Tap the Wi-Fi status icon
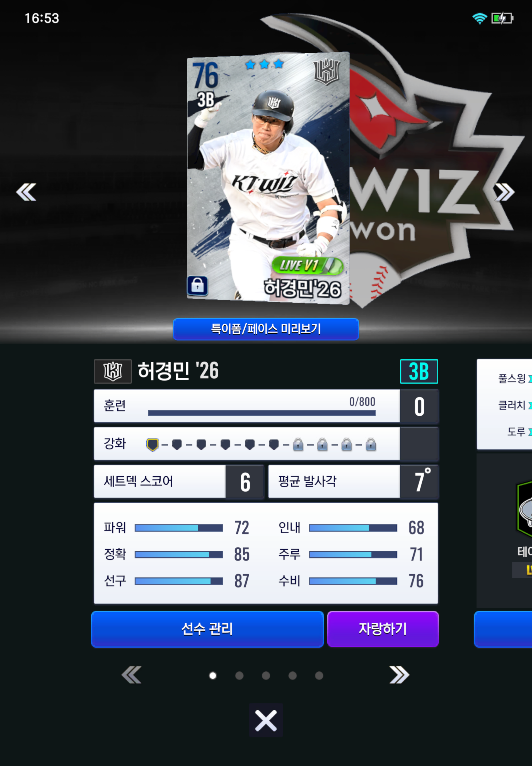Image resolution: width=532 pixels, height=766 pixels. point(479,18)
